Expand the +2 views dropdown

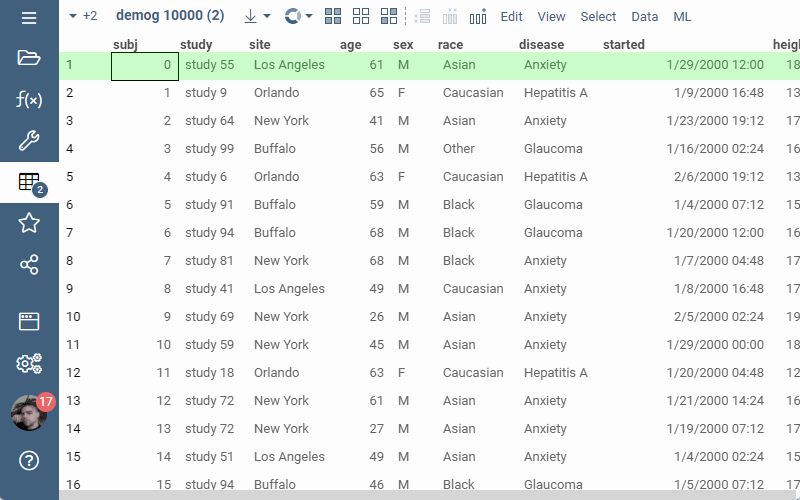pyautogui.click(x=83, y=17)
